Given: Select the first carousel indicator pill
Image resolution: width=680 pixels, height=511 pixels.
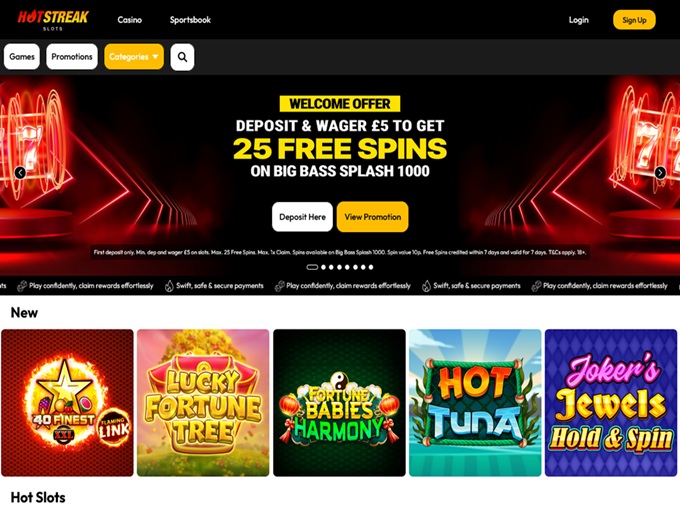Looking at the screenshot, I should pyautogui.click(x=312, y=267).
